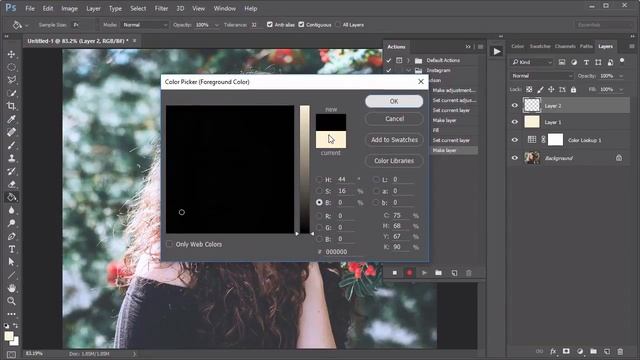This screenshot has width=640, height=360.
Task: Select the Eyedropper tool
Action: pos(11,119)
